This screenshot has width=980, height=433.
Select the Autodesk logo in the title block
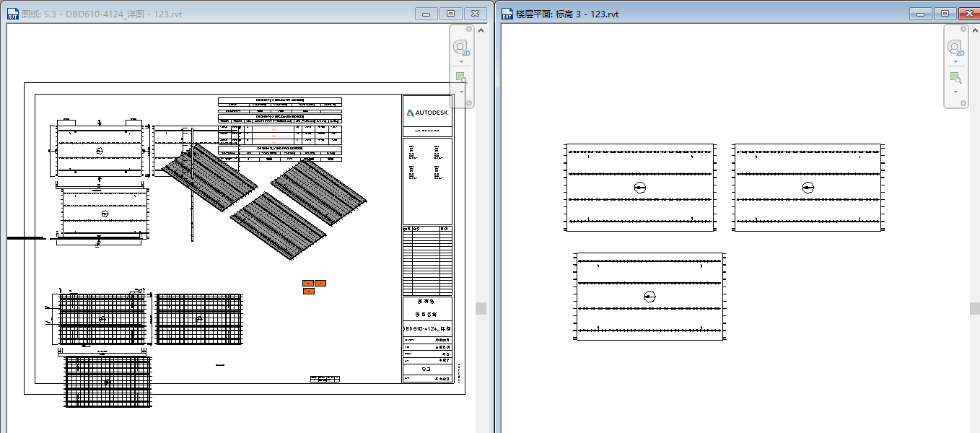(x=427, y=113)
